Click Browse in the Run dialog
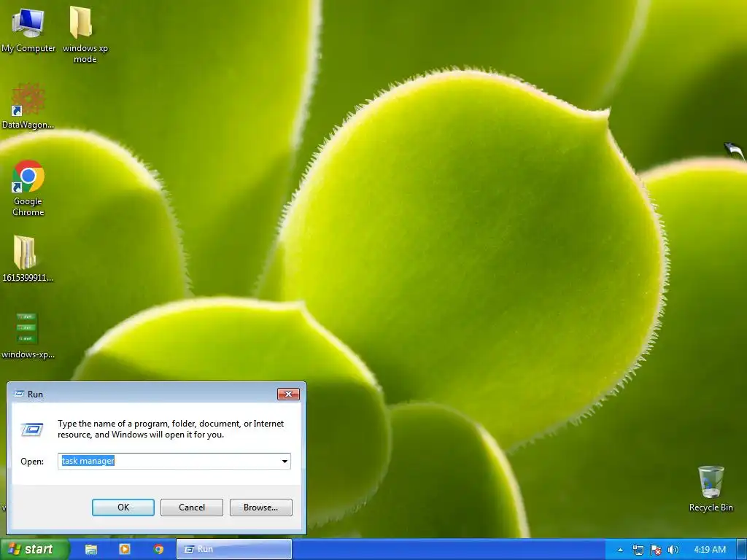Viewport: 747px width, 560px height. (260, 507)
